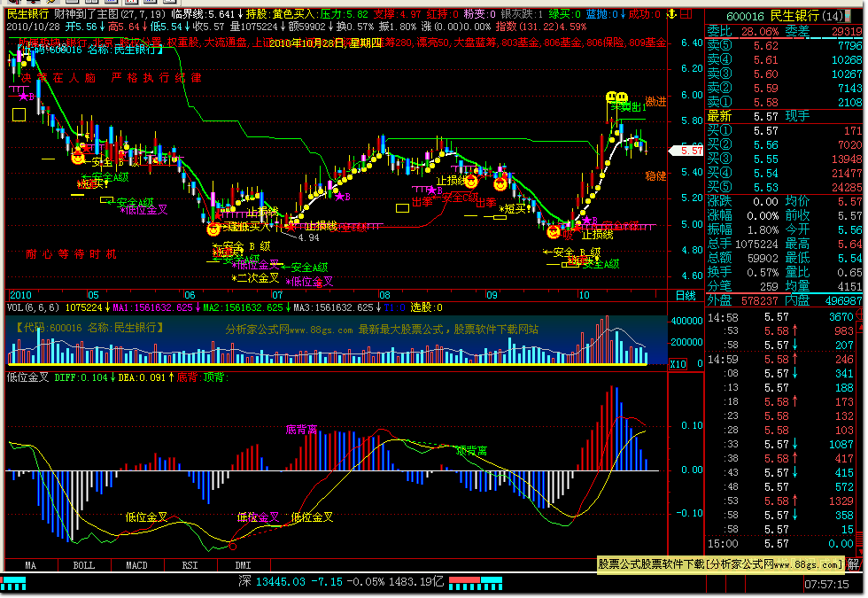The height and width of the screenshot is (598, 868).
Task: Click the 4.94 low price label on chart
Action: (308, 237)
